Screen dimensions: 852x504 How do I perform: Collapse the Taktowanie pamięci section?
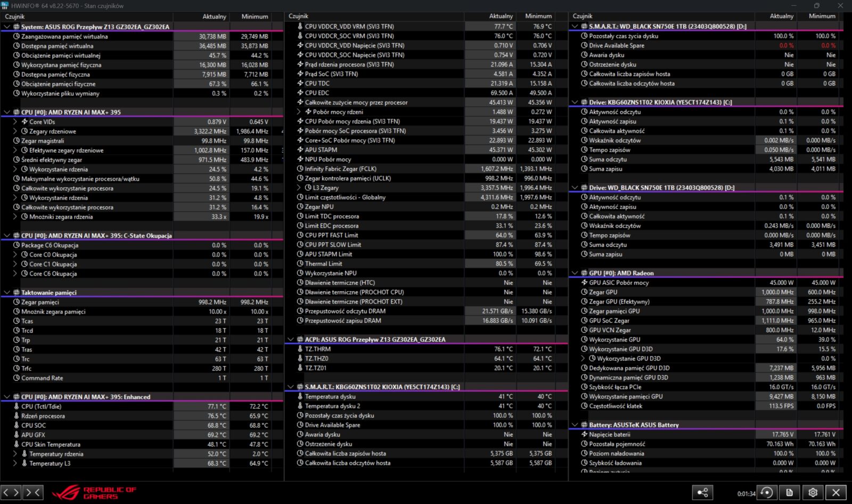point(7,293)
